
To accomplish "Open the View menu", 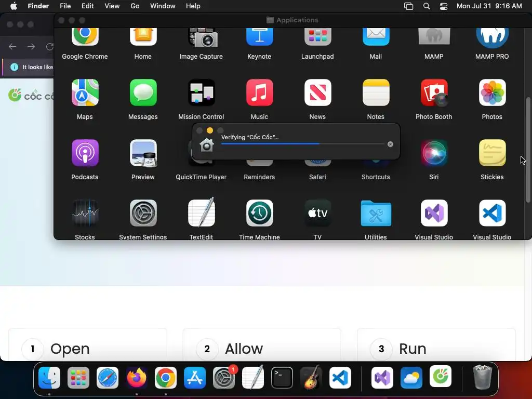I will [x=112, y=6].
